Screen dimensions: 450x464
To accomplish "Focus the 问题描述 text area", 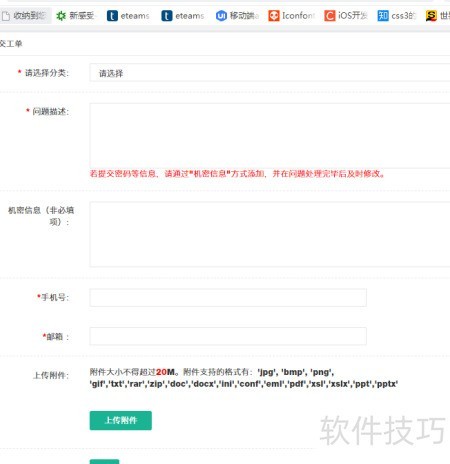I will pyautogui.click(x=270, y=136).
